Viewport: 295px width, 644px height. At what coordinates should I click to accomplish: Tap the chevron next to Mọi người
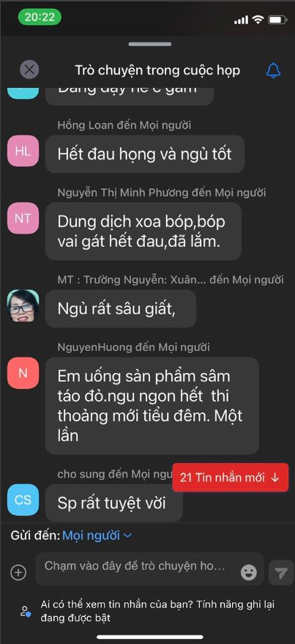[x=127, y=536]
